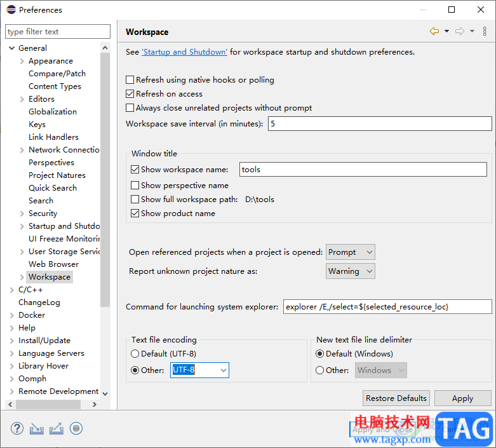496x448 pixels.
Task: Expand the Security tree node
Action: (22, 214)
